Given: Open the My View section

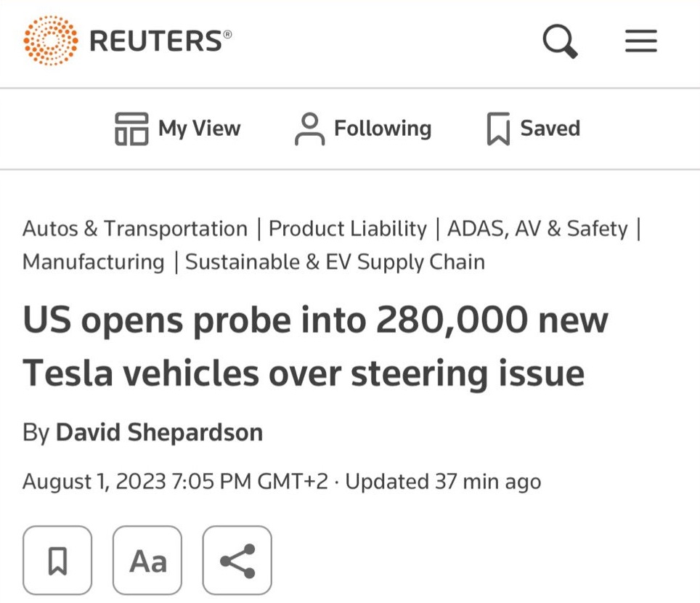Looking at the screenshot, I should (199, 129).
